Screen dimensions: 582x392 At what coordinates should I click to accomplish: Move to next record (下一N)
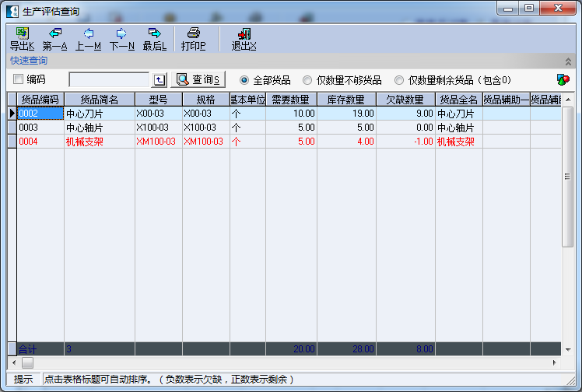tap(121, 39)
